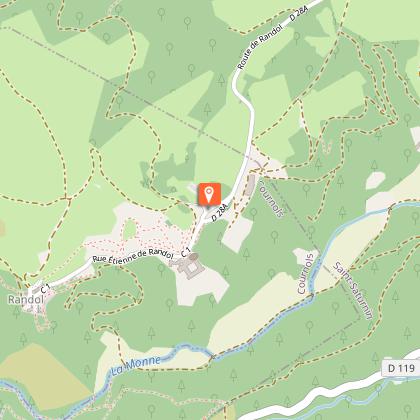The image size is (420, 420).
Task: Click the C 1 label near the abbey
Action: [185, 253]
